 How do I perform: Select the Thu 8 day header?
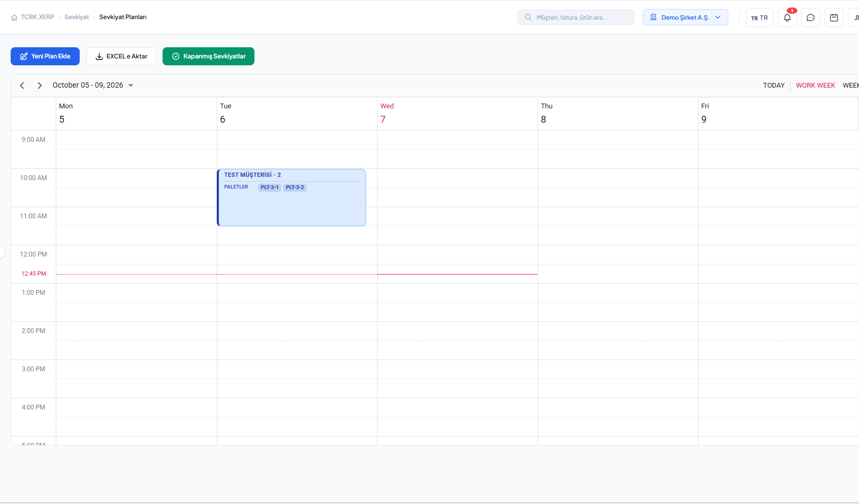click(618, 114)
